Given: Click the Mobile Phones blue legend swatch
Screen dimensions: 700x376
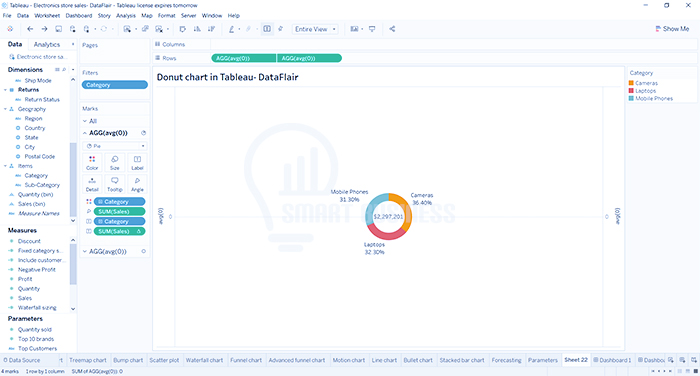Looking at the screenshot, I should (631, 98).
